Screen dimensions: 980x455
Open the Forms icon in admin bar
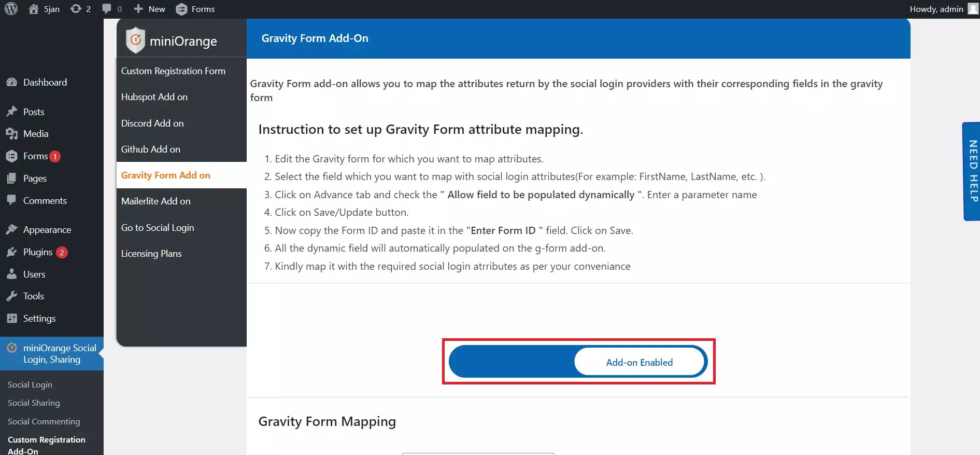(181, 9)
